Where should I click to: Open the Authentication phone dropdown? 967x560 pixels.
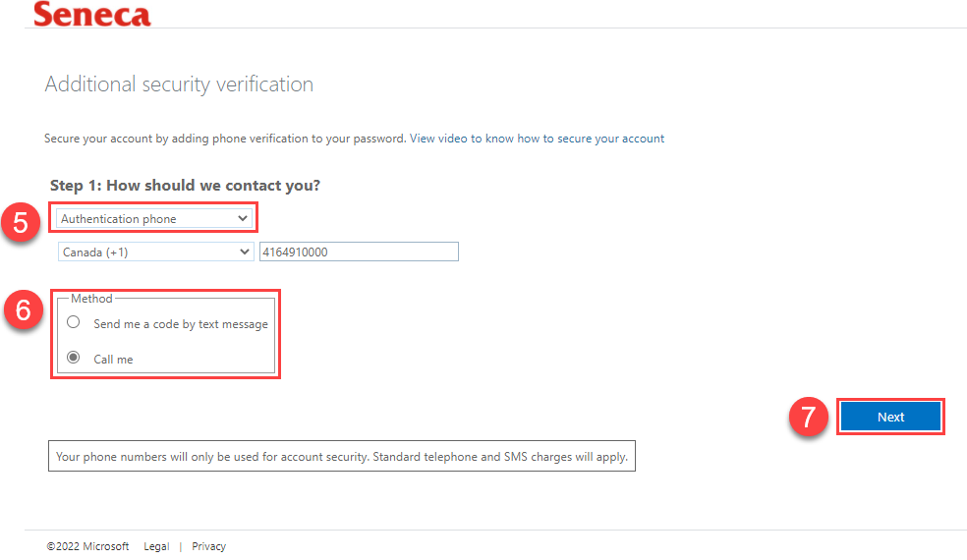[x=154, y=218]
